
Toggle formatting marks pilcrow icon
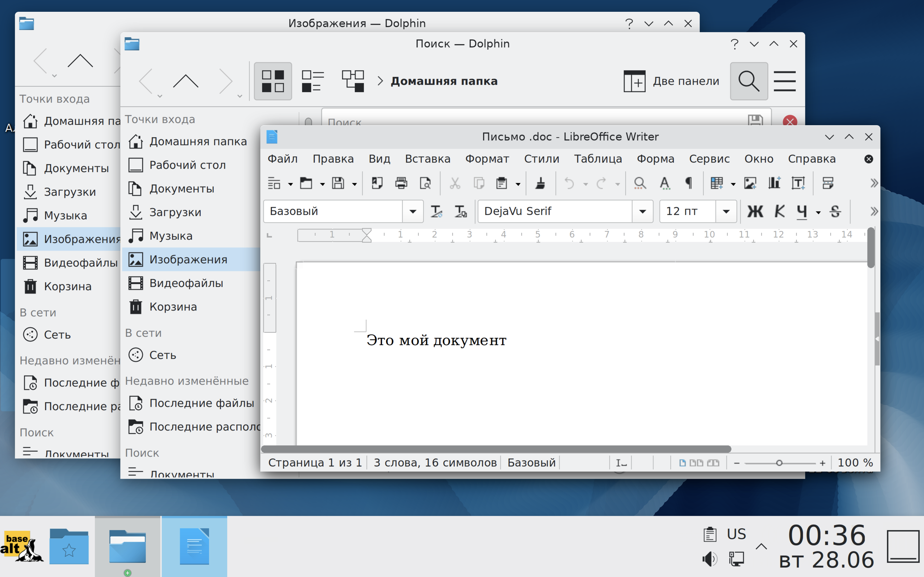click(688, 183)
